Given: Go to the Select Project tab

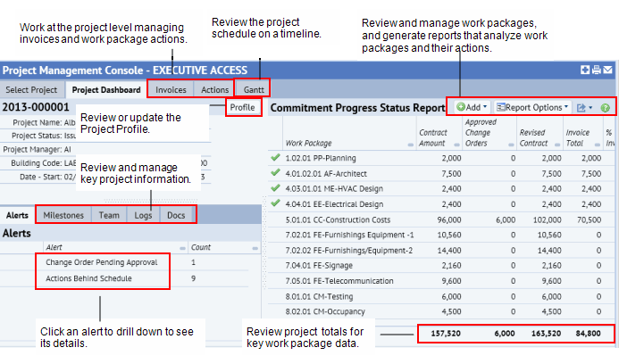Looking at the screenshot, I should [31, 89].
